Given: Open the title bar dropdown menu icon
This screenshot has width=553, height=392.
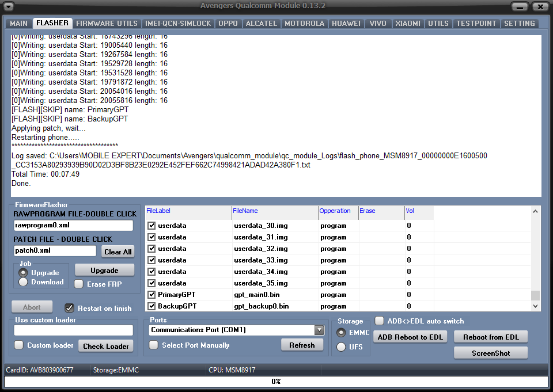Looking at the screenshot, I should point(7,6).
